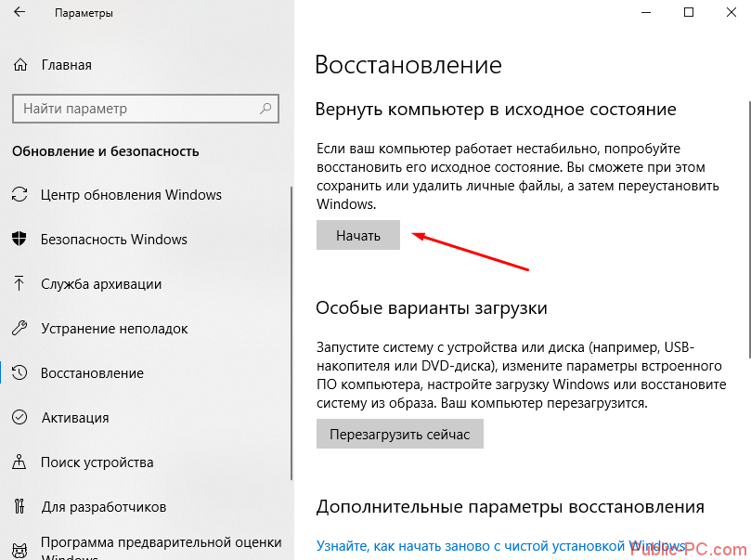This screenshot has width=751, height=560.
Task: Open the Главная home page
Action: (66, 65)
